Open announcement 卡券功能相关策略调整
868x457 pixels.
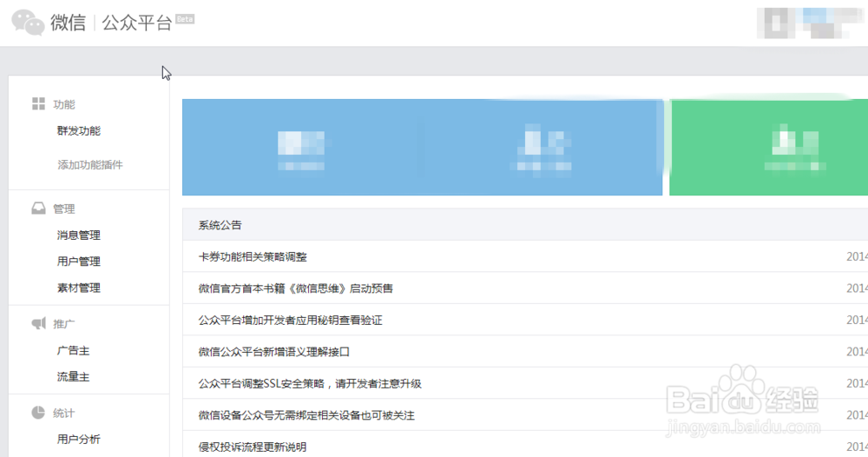[253, 257]
